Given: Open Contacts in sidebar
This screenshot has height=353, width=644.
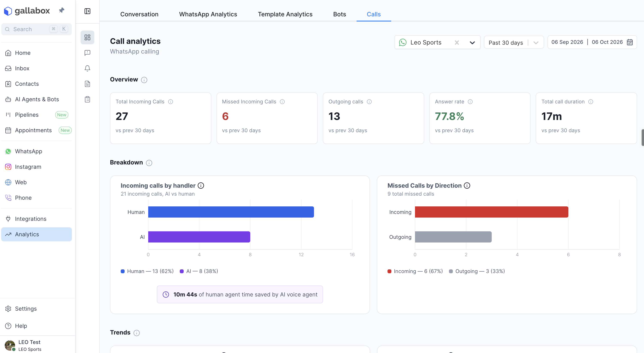Looking at the screenshot, I should pyautogui.click(x=37, y=84).
